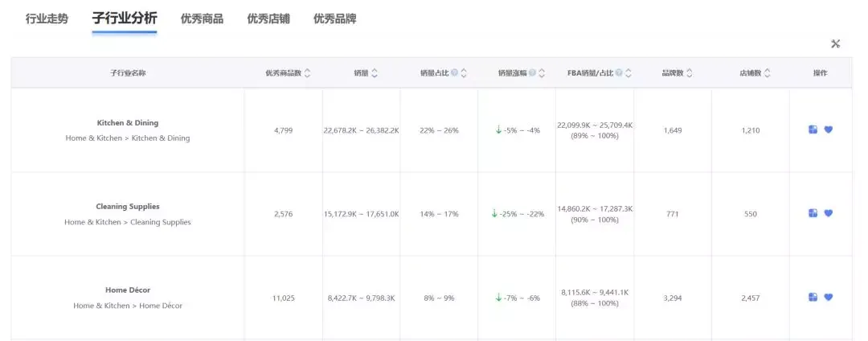The width and height of the screenshot is (868, 341).
Task: Sort by 店铺数 column arrows
Action: coord(768,73)
